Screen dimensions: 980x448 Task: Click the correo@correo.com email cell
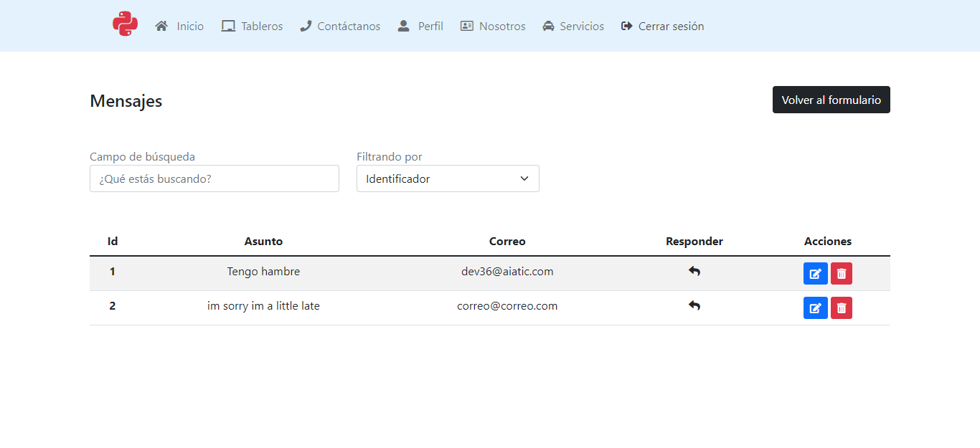(507, 306)
